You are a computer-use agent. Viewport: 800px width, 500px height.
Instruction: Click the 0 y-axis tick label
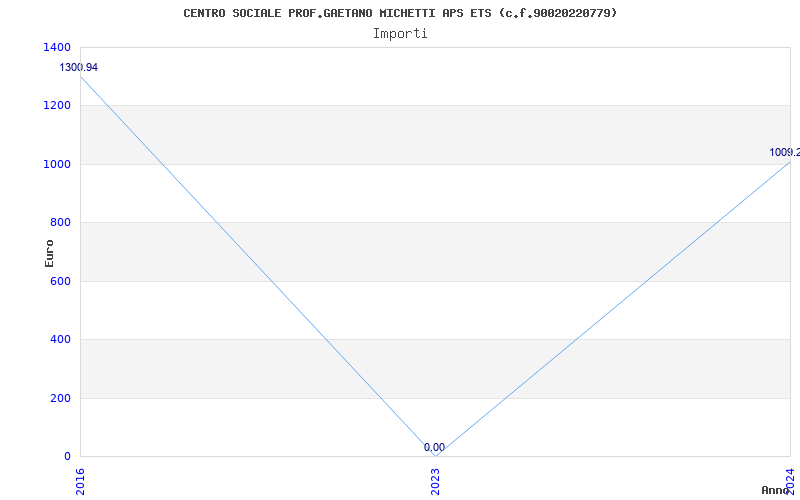[x=67, y=457]
